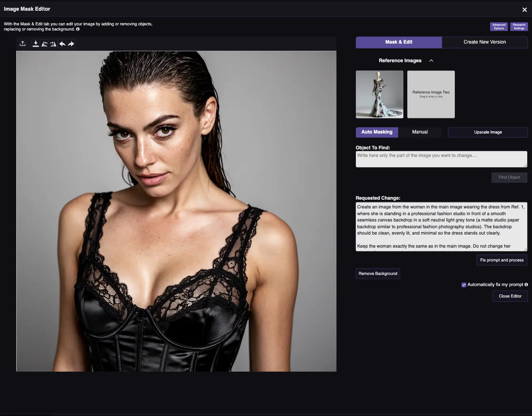Switch to Create New Version tab

[x=484, y=42]
